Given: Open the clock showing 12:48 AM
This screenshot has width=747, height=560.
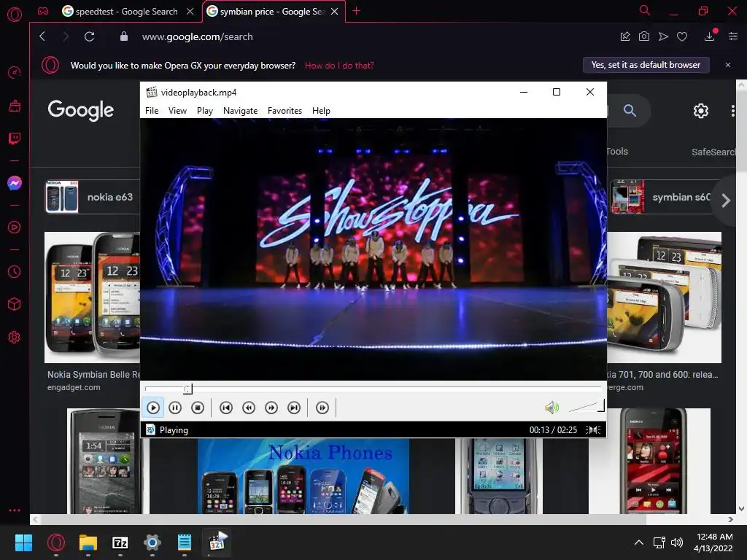Looking at the screenshot, I should click(713, 542).
